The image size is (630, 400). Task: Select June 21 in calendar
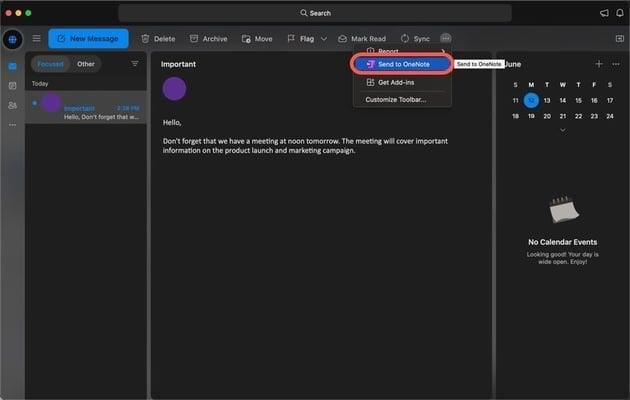pos(563,116)
